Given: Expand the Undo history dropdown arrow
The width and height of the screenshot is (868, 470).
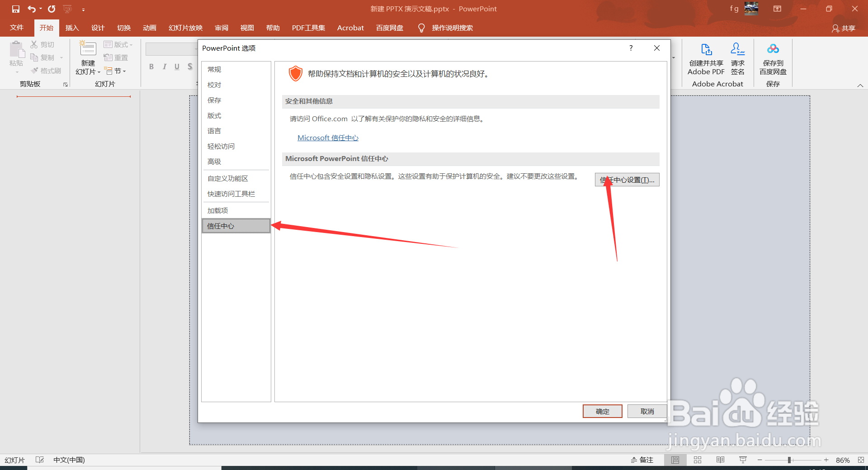Looking at the screenshot, I should pyautogui.click(x=41, y=9).
